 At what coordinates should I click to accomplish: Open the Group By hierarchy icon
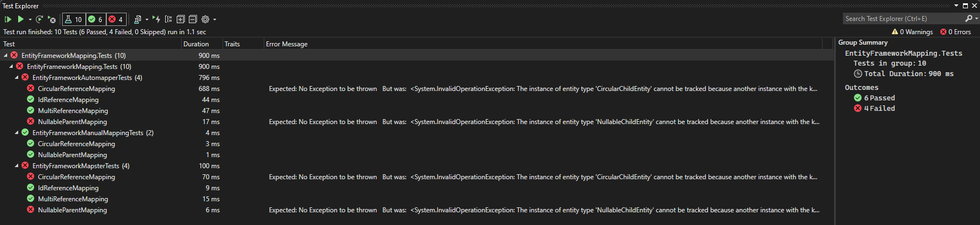point(168,19)
